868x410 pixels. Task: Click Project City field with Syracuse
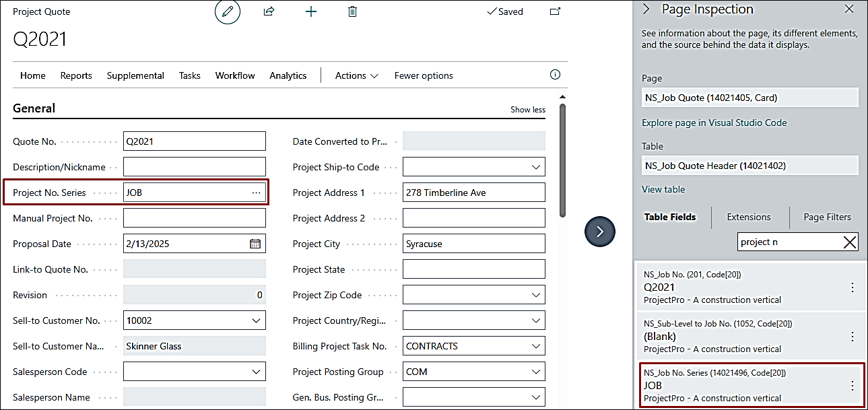[474, 244]
